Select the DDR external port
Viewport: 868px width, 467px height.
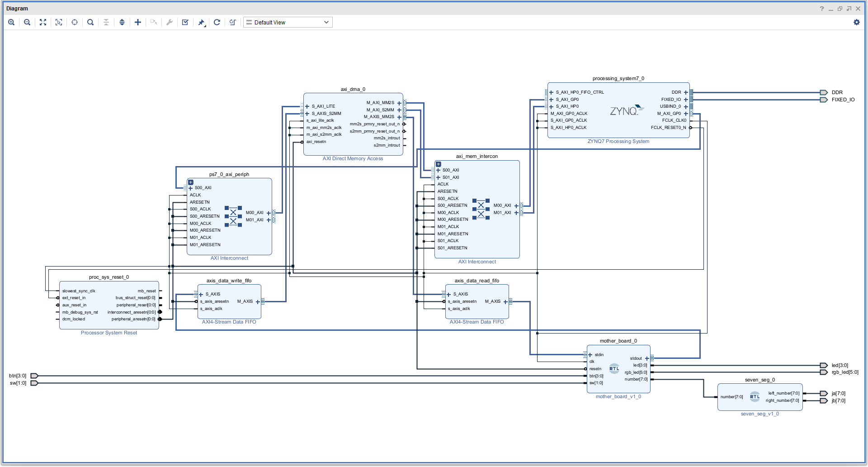point(824,92)
